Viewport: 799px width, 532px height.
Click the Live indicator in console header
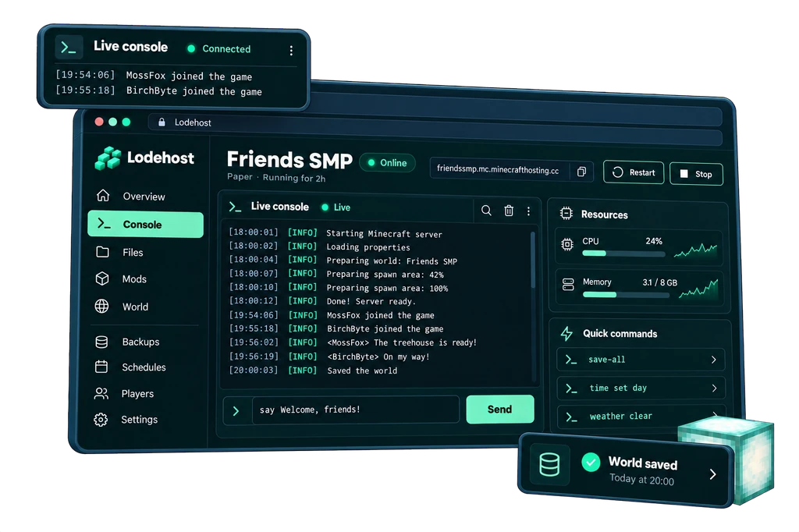point(336,207)
